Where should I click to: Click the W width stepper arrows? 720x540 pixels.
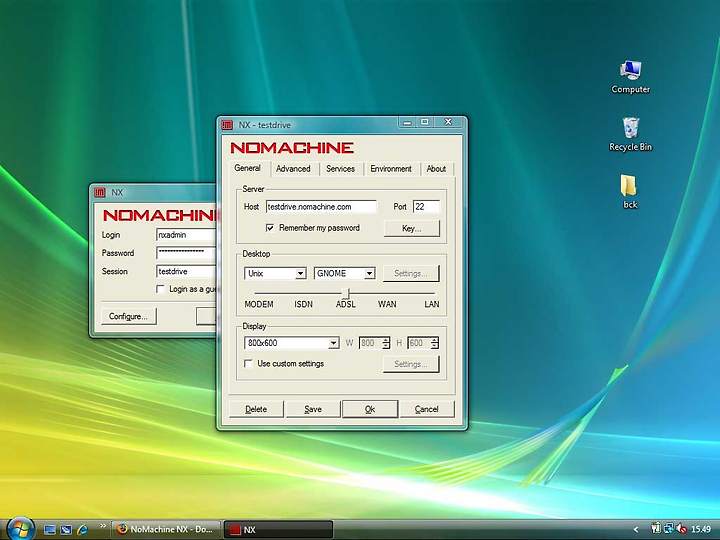[x=386, y=343]
